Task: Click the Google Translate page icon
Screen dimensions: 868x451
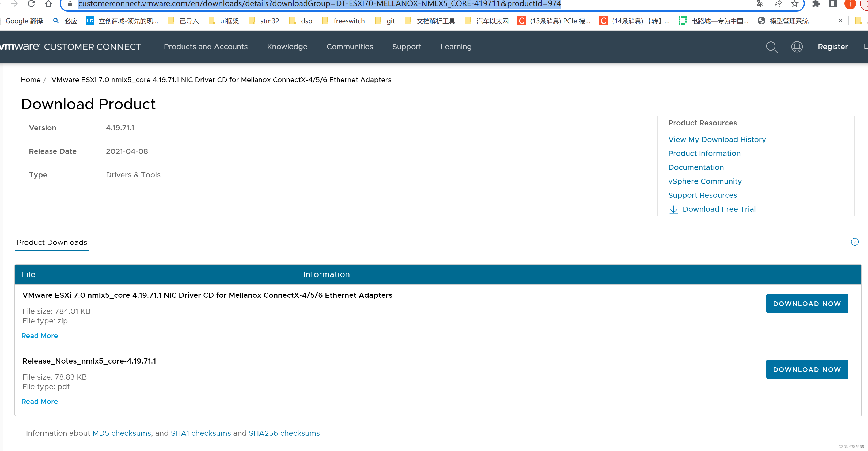Action: (x=760, y=4)
